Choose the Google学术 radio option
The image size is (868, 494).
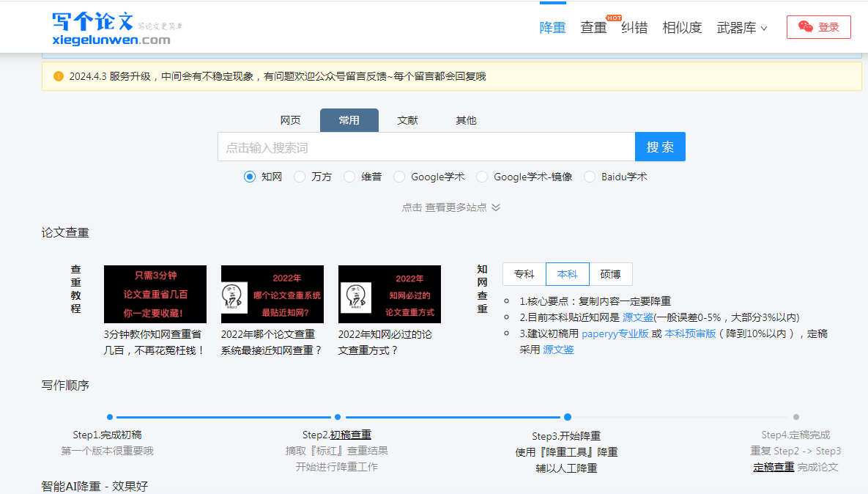(x=399, y=177)
